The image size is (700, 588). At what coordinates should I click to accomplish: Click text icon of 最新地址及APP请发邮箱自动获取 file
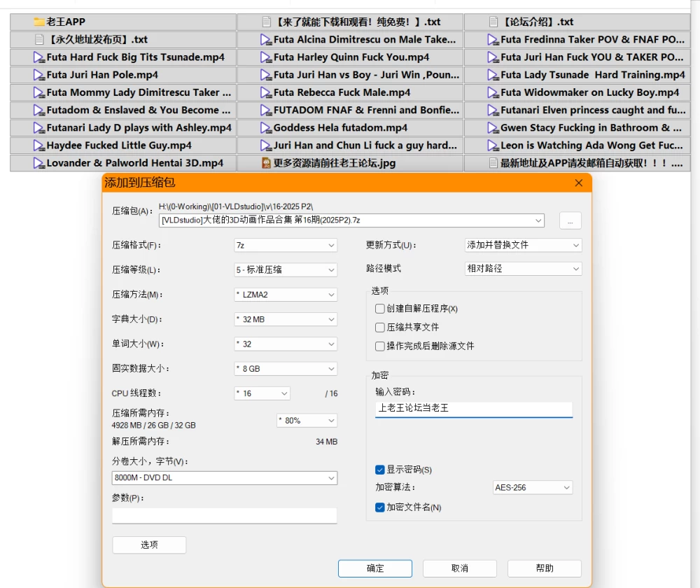493,163
